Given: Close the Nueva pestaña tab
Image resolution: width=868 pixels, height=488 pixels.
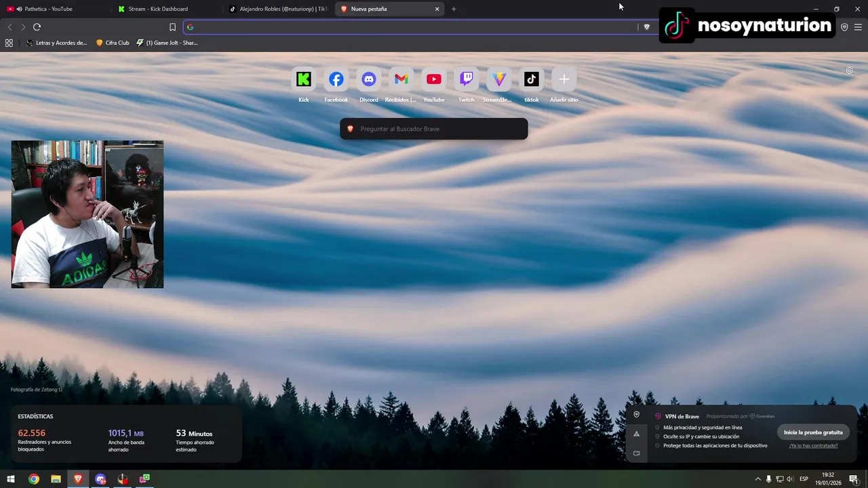Looking at the screenshot, I should pos(437,9).
